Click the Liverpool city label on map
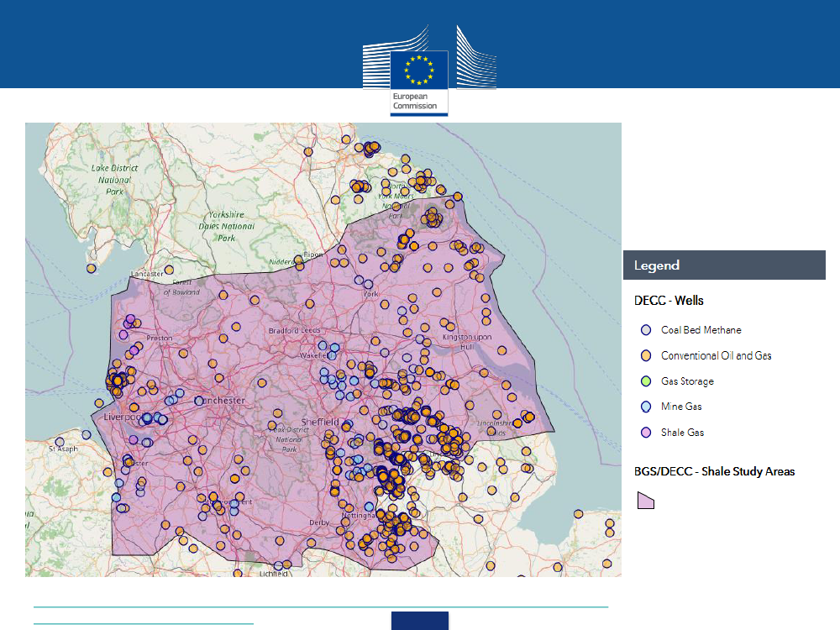The image size is (840, 630). tap(122, 417)
